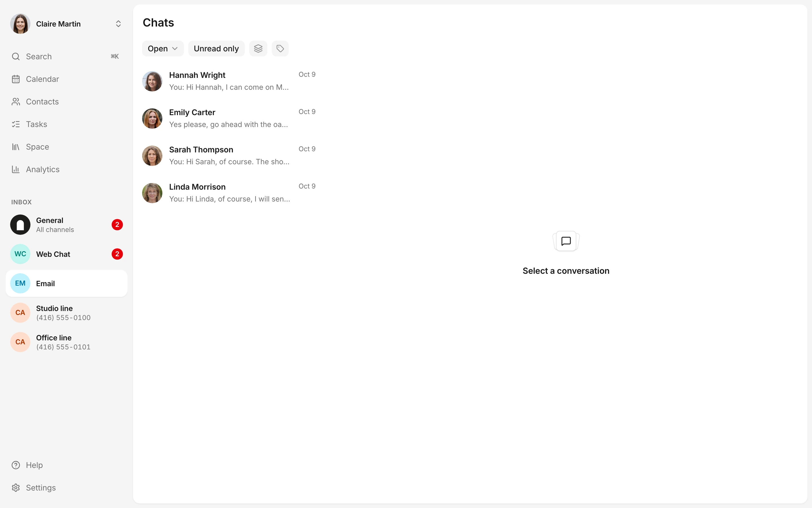Open the Hannah Wright conversation
The height and width of the screenshot is (508, 812).
pos(229,81)
